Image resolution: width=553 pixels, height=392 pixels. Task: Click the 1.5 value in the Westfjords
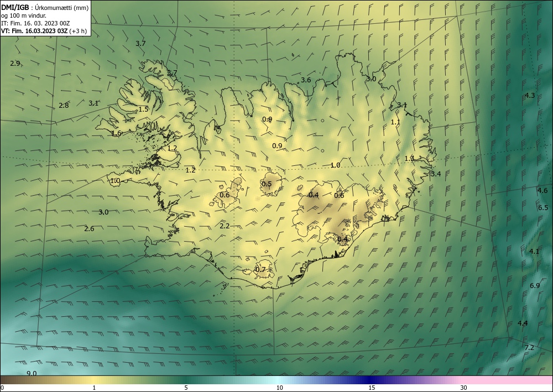point(144,109)
